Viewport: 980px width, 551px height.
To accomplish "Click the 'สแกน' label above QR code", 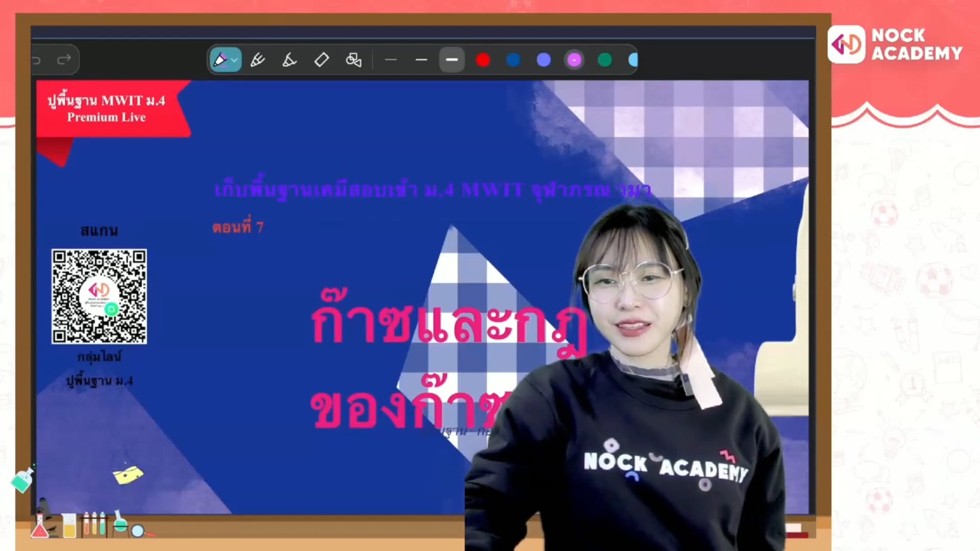I will [x=99, y=231].
